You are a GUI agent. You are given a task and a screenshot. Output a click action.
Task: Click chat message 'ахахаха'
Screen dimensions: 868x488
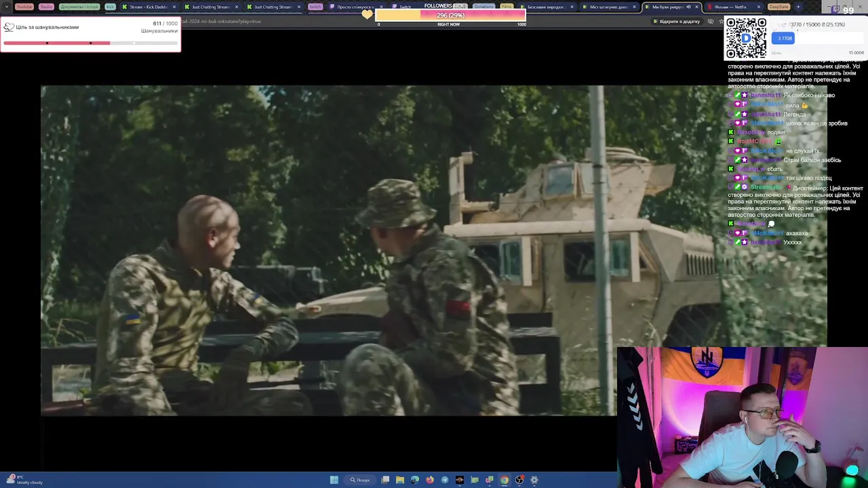click(797, 233)
